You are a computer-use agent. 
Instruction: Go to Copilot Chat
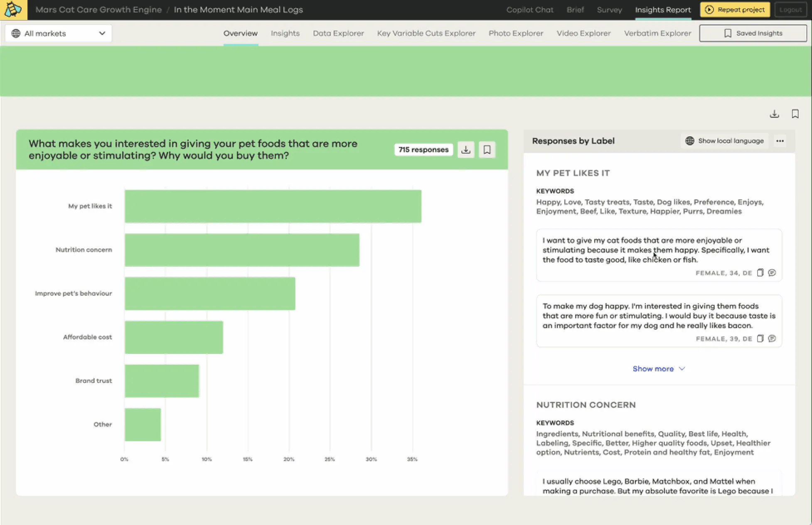[530, 10]
